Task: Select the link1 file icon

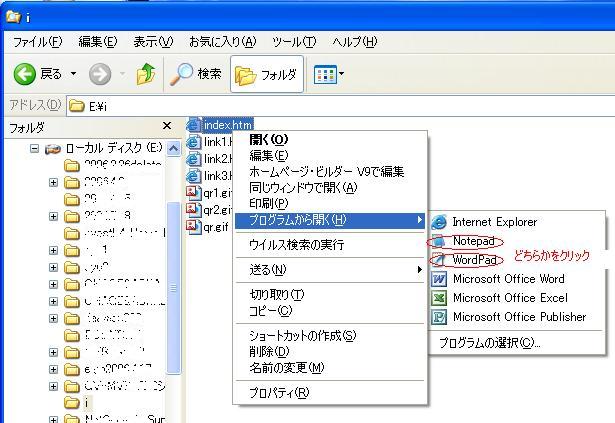Action: (x=193, y=142)
